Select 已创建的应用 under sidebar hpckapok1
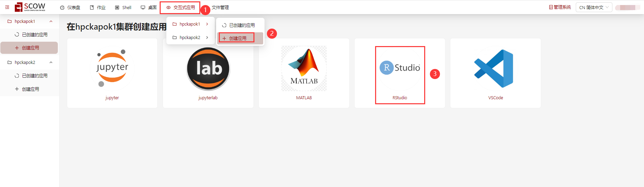 tap(30, 35)
